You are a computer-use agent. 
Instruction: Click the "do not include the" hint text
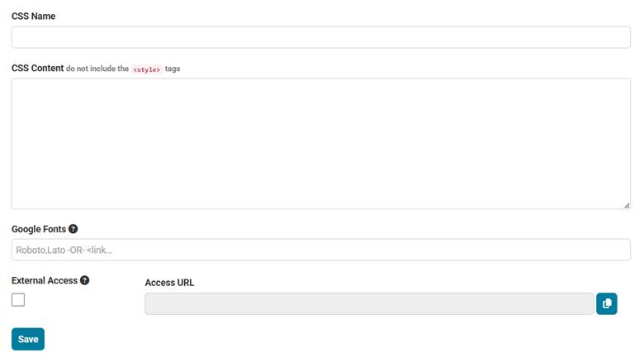(x=97, y=69)
